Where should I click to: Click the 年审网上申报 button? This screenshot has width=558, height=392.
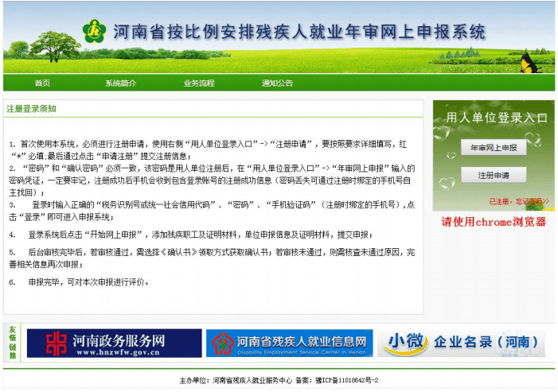coord(494,147)
